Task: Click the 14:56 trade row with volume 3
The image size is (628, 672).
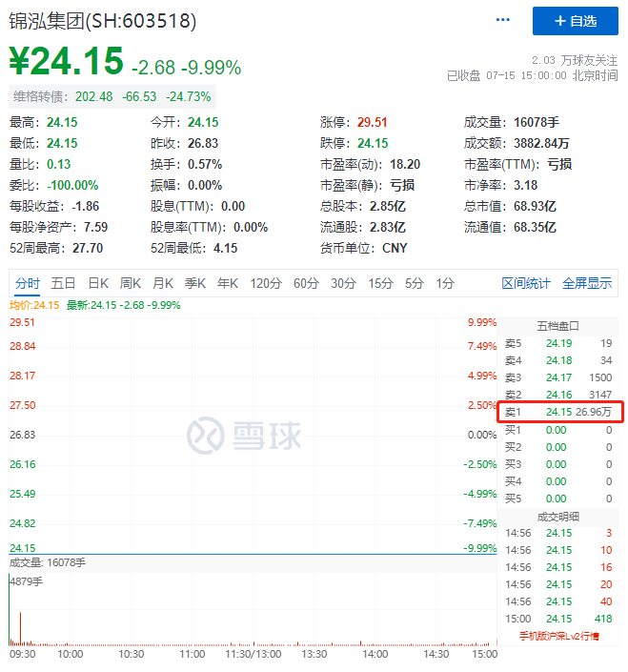Action: click(x=558, y=533)
